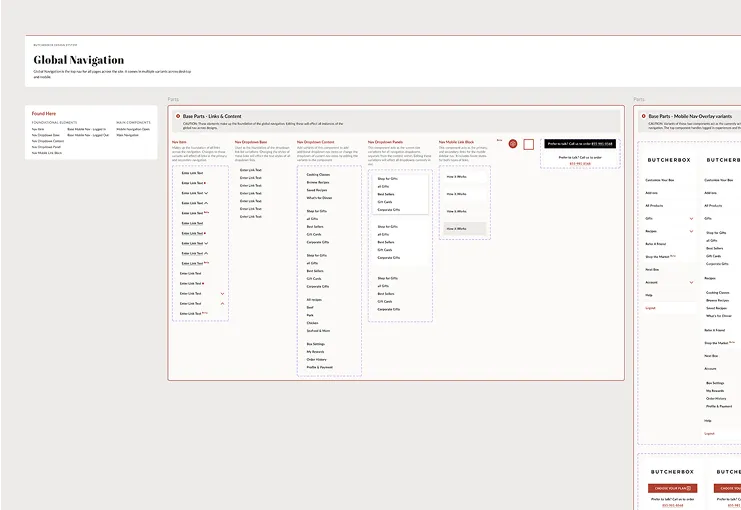Select Chicken in Nav Dropdown Content list
The height and width of the screenshot is (510, 741).
pyautogui.click(x=312, y=323)
